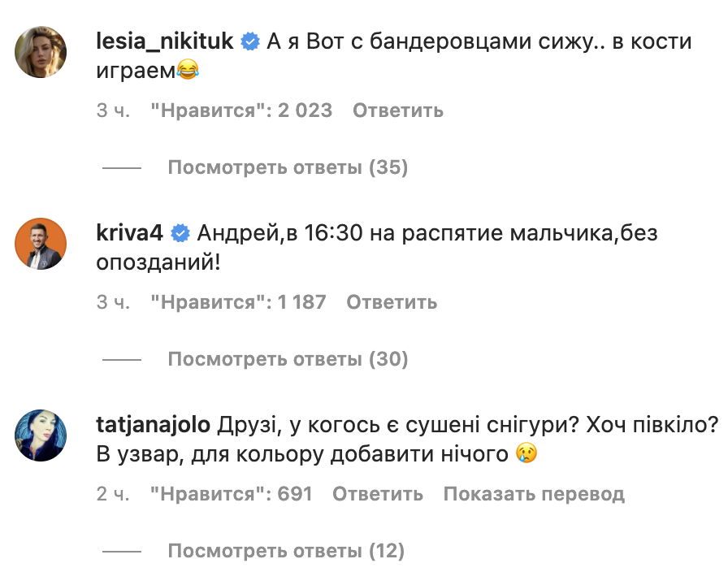728x572 pixels.
Task: Expand the 35 replies under lesia_nikituk's comment
Action: pos(288,167)
